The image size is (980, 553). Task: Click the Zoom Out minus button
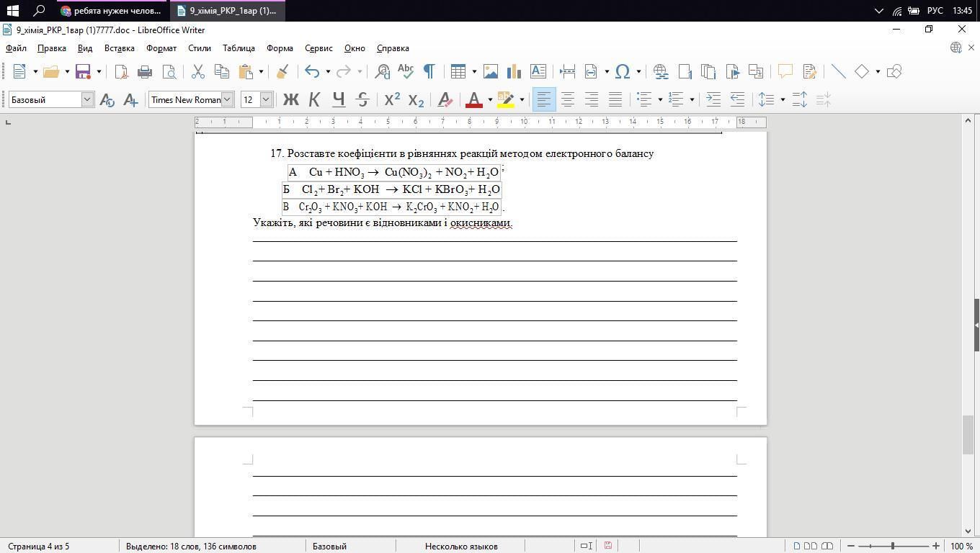[x=851, y=546]
